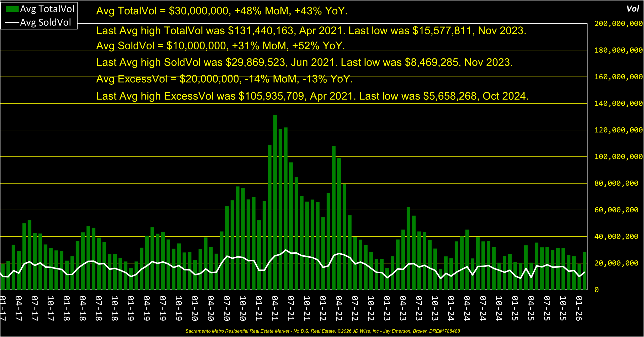Click the 01-17 x-axis date label
The height and width of the screenshot is (337, 644).
point(3,308)
